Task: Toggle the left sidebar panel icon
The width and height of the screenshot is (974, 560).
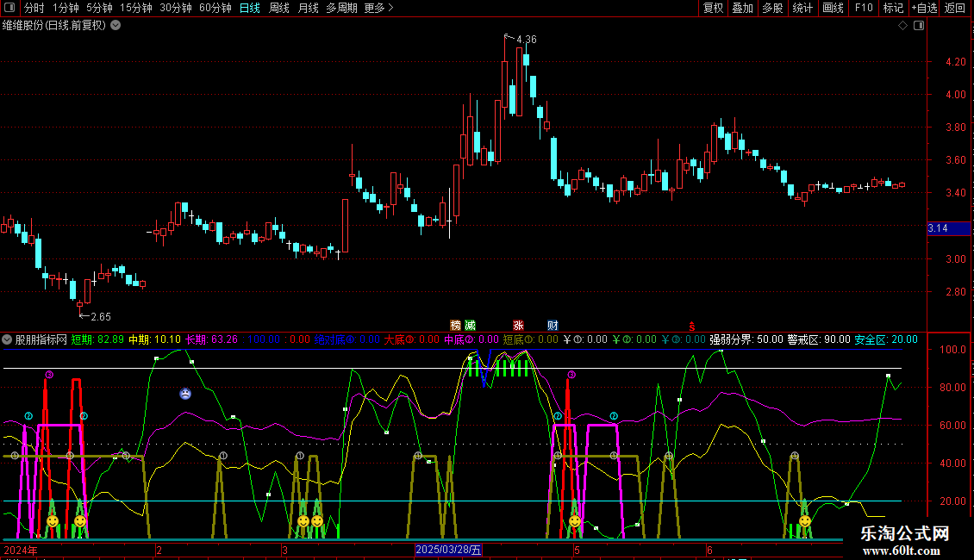Action: (x=9, y=8)
